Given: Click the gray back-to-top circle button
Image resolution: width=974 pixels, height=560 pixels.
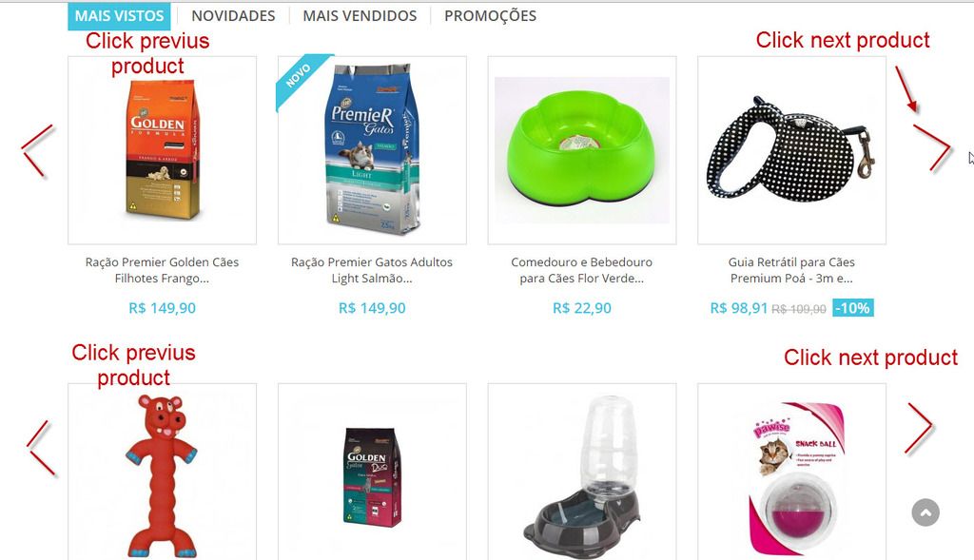Looking at the screenshot, I should (925, 512).
